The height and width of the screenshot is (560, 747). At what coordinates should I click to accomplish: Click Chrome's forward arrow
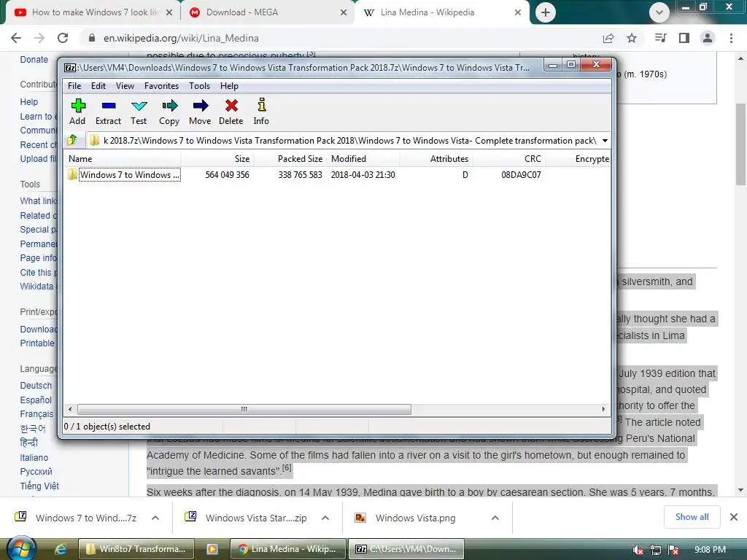pos(39,38)
